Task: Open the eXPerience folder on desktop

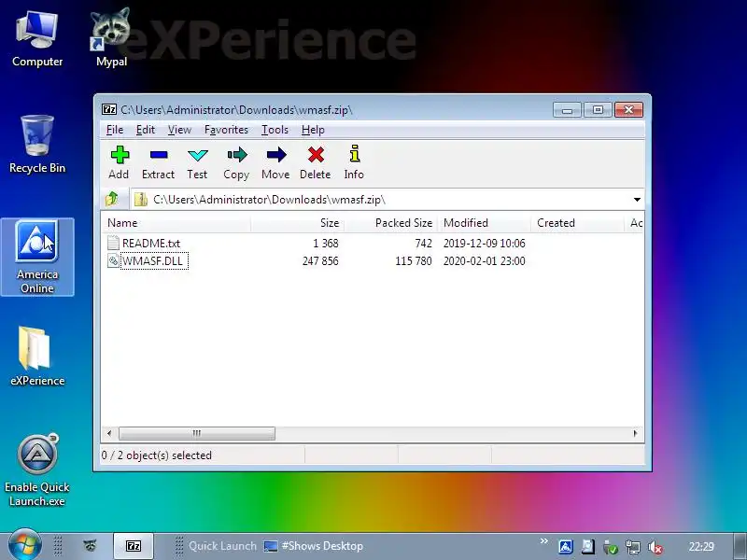Action: (x=37, y=356)
